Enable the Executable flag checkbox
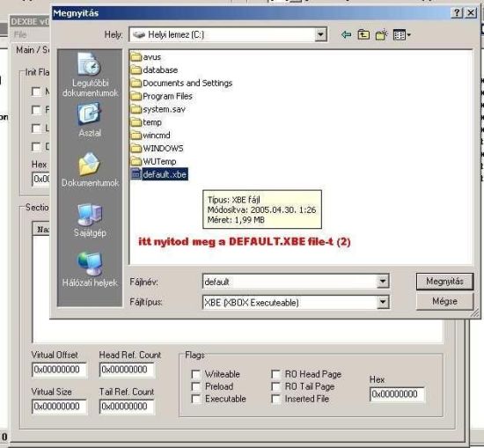This screenshot has width=484, height=448. [x=196, y=399]
